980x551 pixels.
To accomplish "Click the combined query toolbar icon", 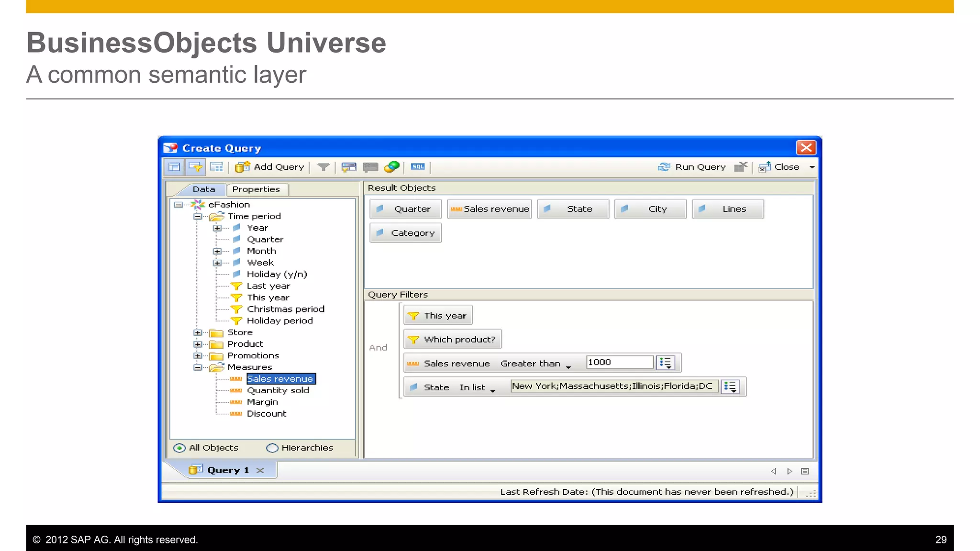I will pos(349,167).
